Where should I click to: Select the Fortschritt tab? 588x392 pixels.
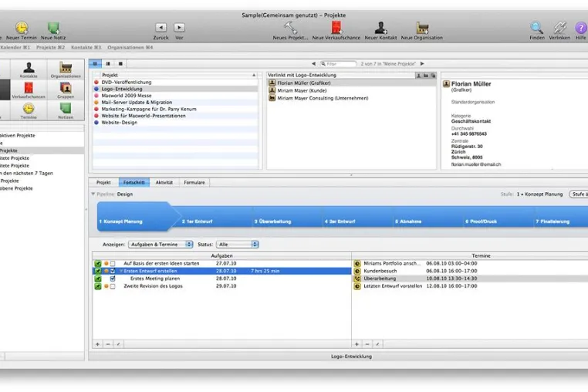tap(133, 182)
